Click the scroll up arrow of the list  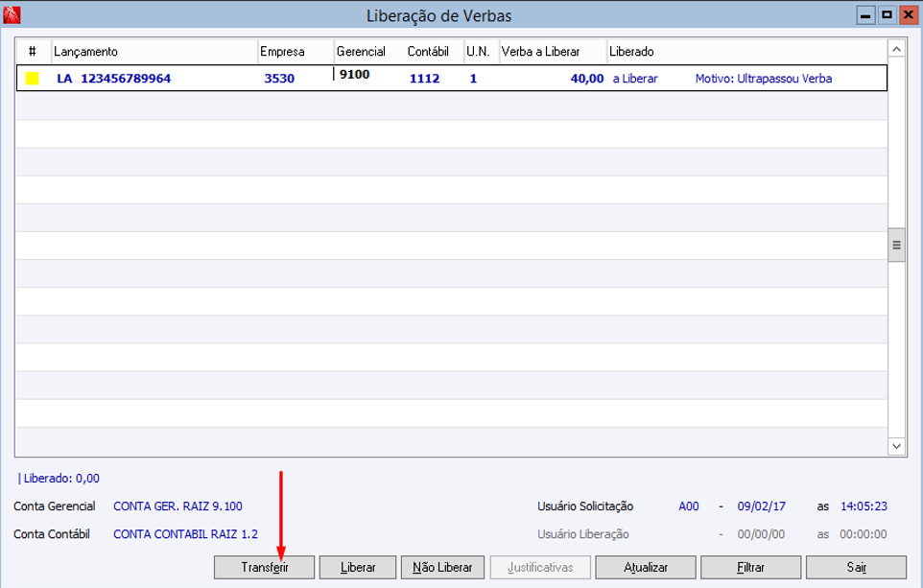click(896, 50)
